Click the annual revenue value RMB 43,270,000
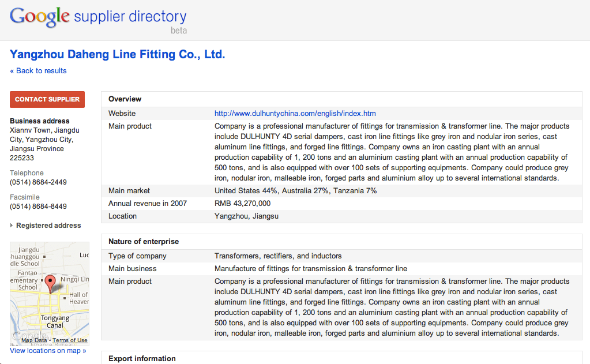 click(242, 204)
